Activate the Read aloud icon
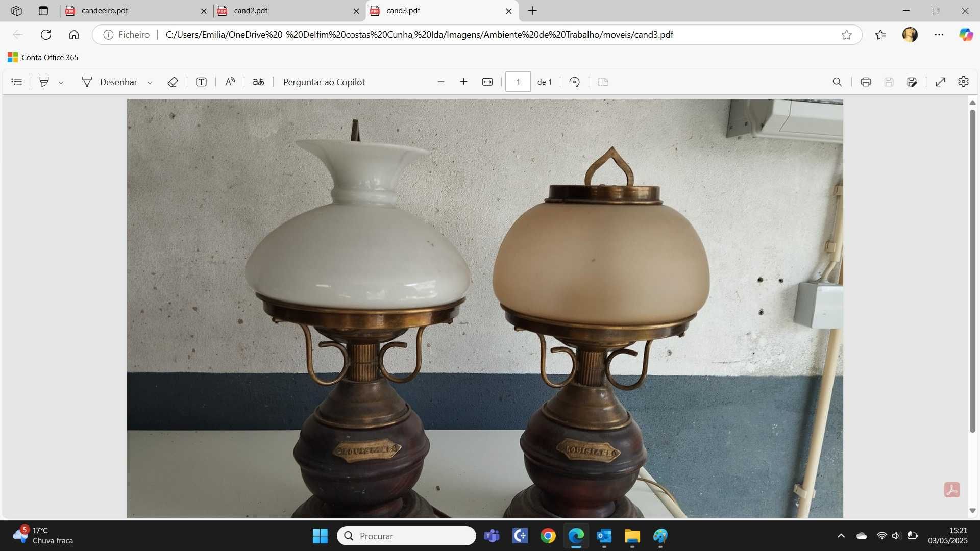The height and width of the screenshot is (551, 980). (230, 82)
